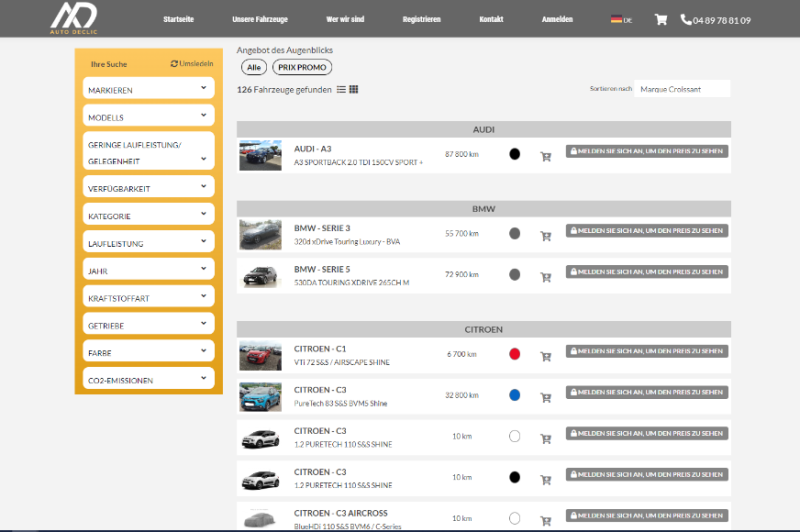This screenshot has width=800, height=532.
Task: Click the phone number icon in header
Action: tap(685, 19)
